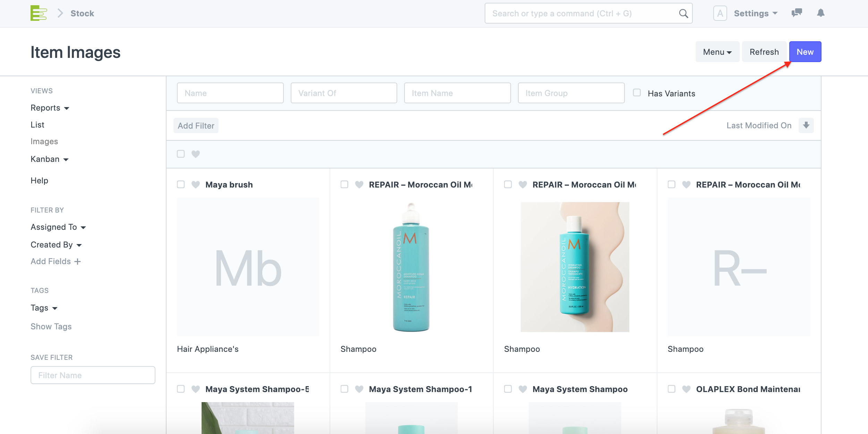Go to Stock breadcrumb
This screenshot has width=868, height=434.
click(82, 14)
